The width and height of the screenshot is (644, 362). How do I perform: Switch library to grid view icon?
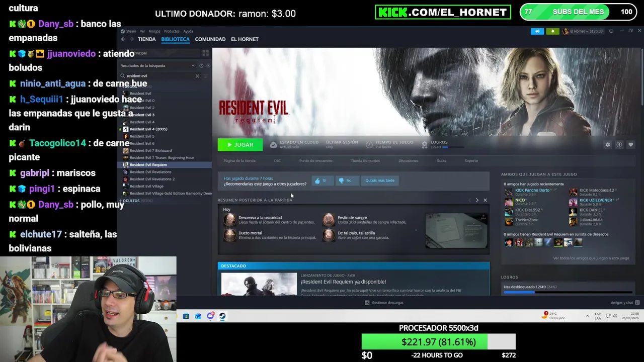point(205,53)
